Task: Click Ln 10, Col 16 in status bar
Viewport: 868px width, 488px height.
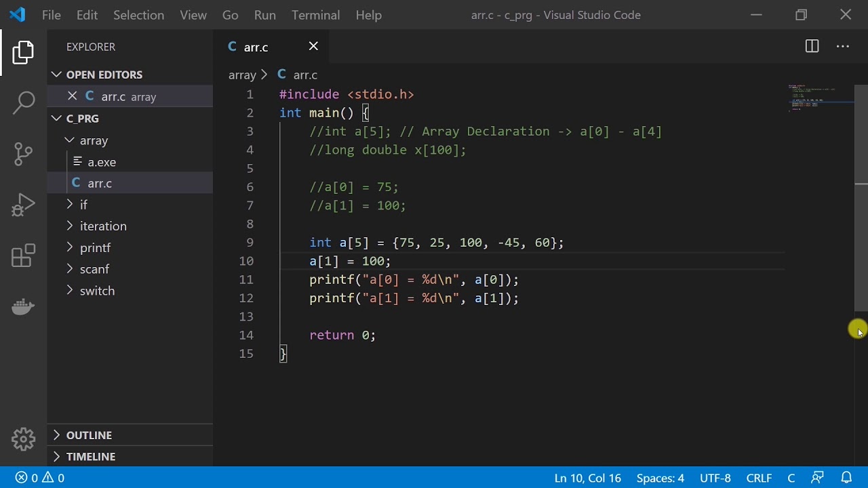Action: (588, 478)
